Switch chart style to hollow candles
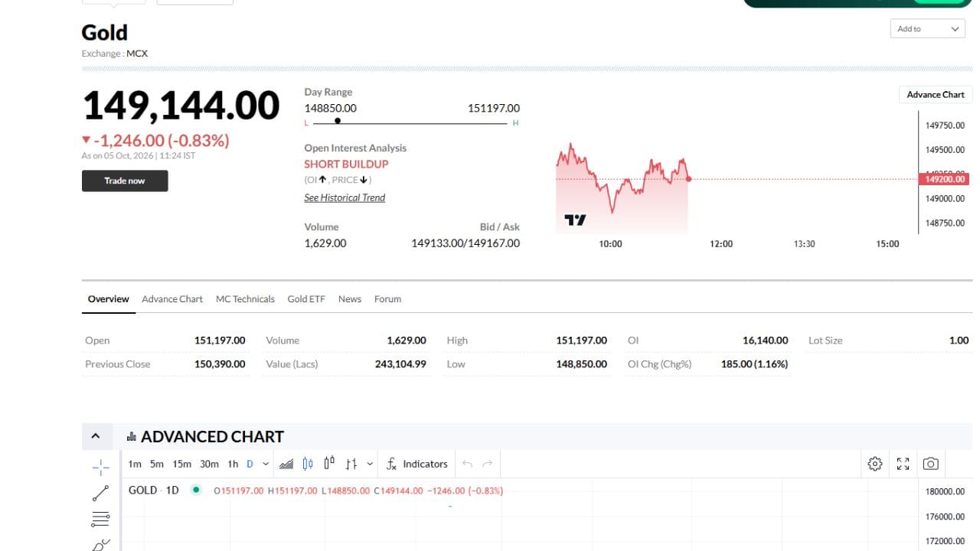980x551 pixels. (329, 464)
